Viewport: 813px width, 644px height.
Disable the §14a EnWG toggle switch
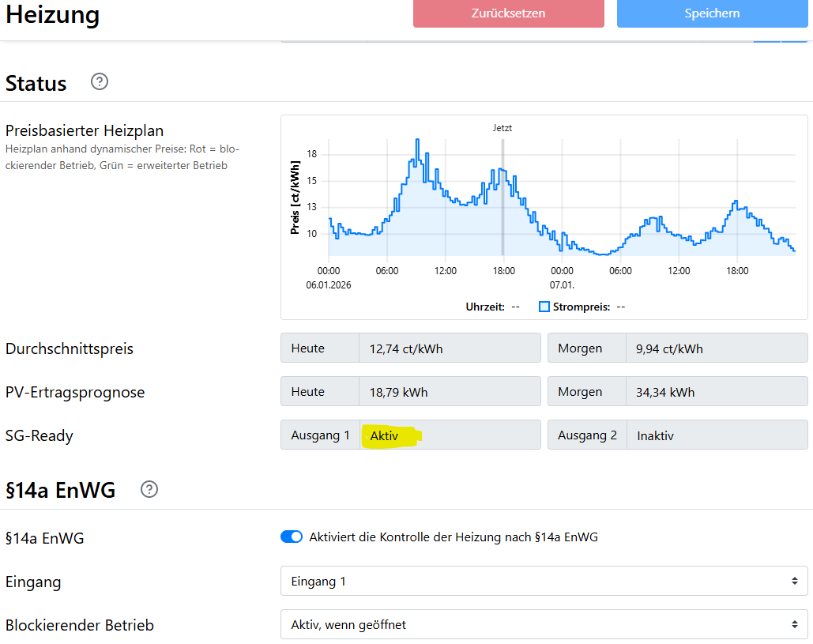tap(292, 537)
